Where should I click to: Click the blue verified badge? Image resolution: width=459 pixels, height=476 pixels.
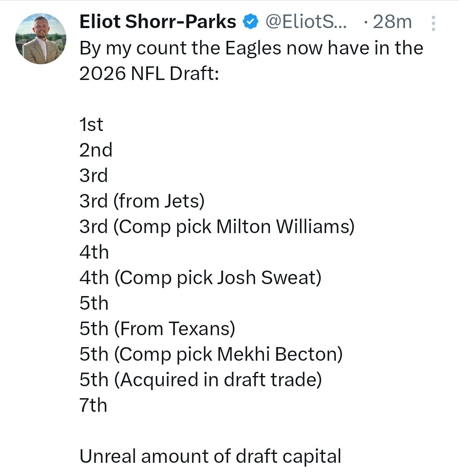251,22
